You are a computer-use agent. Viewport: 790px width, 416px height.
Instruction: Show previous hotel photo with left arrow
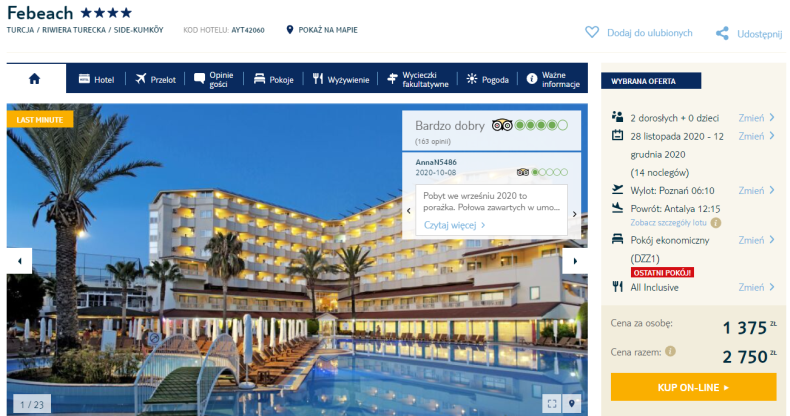(x=20, y=261)
